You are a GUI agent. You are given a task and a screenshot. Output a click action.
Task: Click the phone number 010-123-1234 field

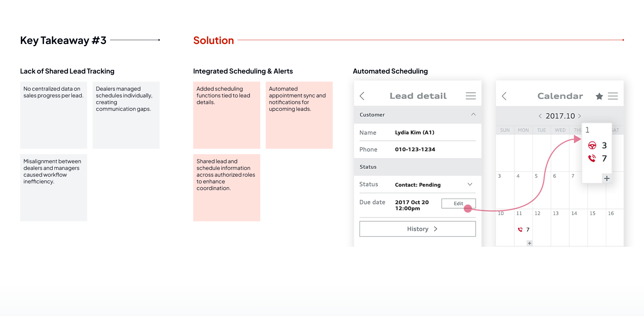click(415, 149)
